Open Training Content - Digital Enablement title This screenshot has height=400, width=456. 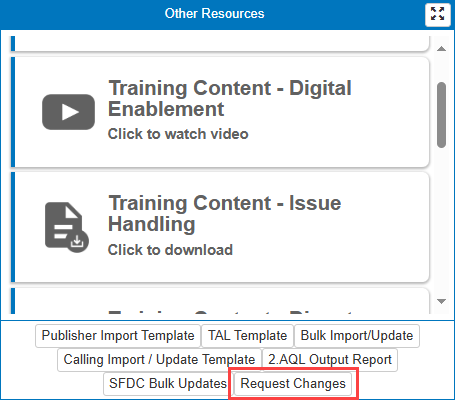click(230, 98)
